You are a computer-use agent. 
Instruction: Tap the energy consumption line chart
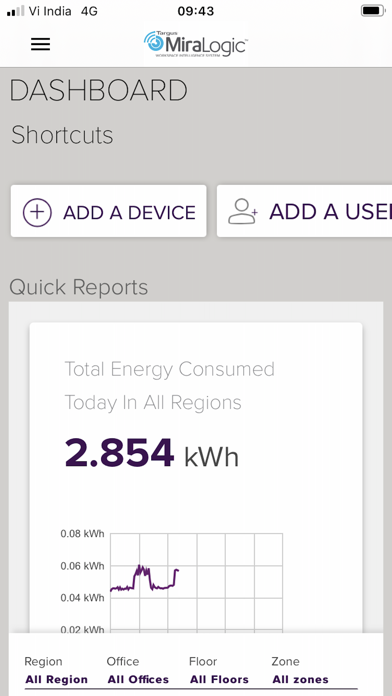196,582
